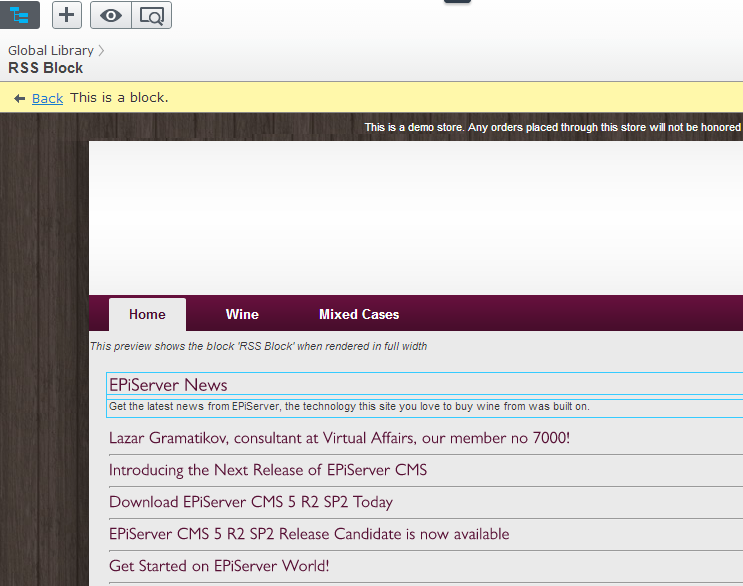Select the Home tab
This screenshot has height=586, width=743.
tap(147, 314)
